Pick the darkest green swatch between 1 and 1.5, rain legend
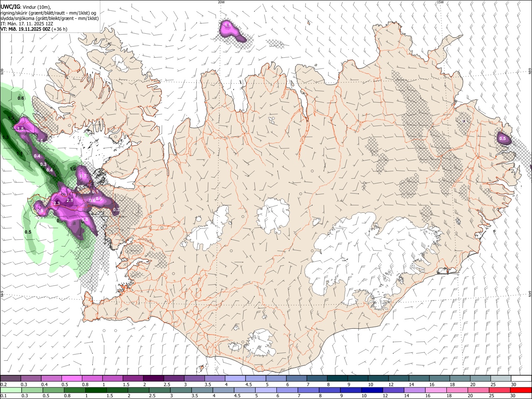The image size is (532, 399). pos(96,390)
